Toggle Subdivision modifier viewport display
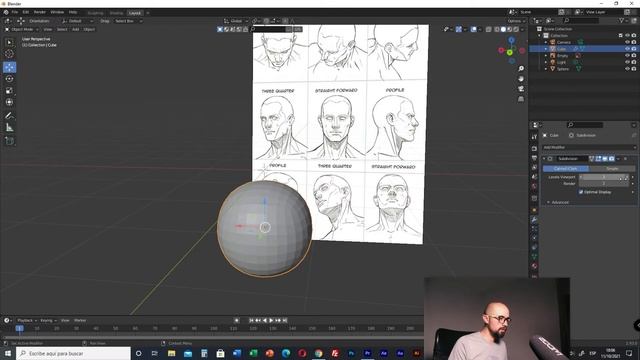 pyautogui.click(x=605, y=159)
